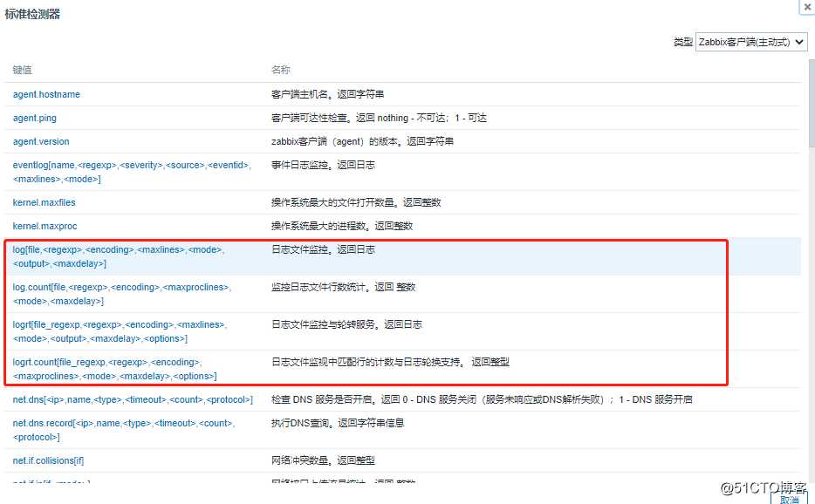Select the net.dns[<ip>,name,...] key

click(x=133, y=399)
